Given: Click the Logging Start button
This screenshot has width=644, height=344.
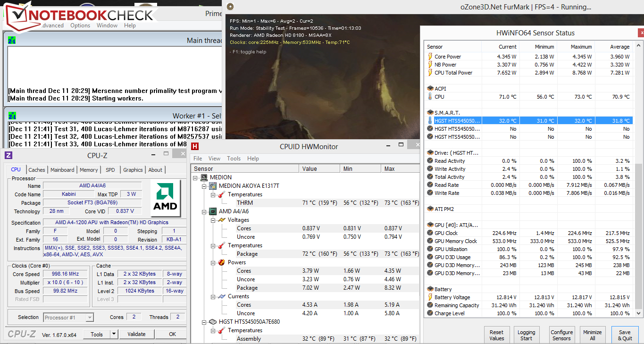Looking at the screenshot, I should [x=527, y=335].
